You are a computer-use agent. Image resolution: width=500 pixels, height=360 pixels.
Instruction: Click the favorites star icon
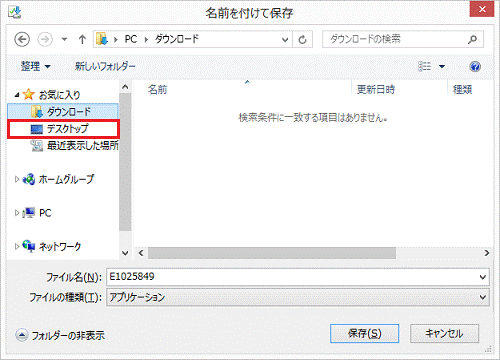click(x=29, y=94)
